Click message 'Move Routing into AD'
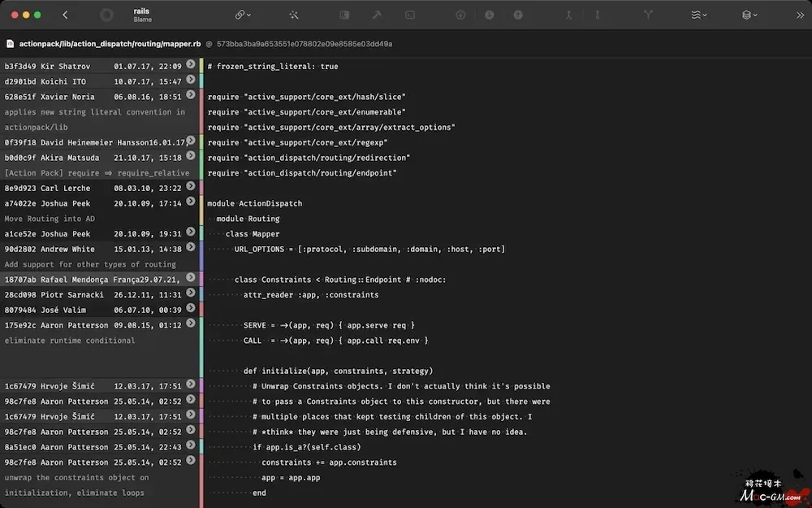812x508 pixels. [50, 219]
